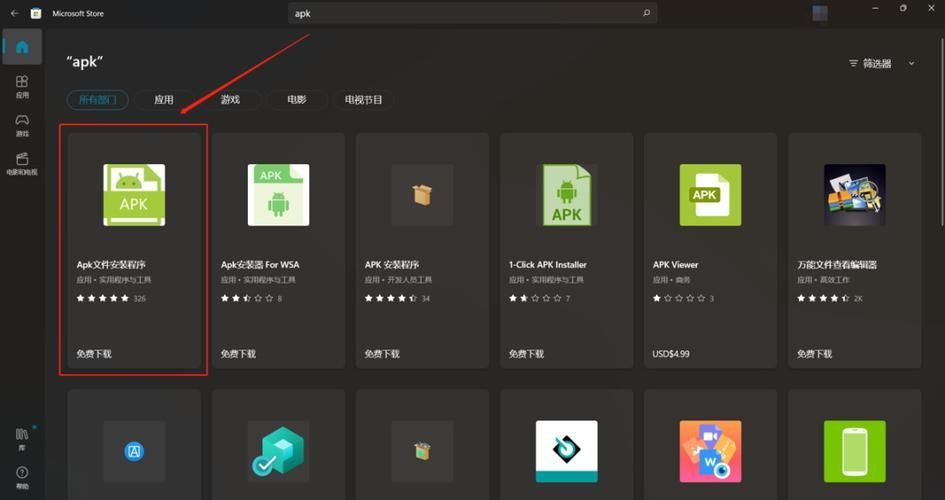Click 免费下载 under Apk文件安装程序
The width and height of the screenshot is (945, 500).
tap(94, 354)
